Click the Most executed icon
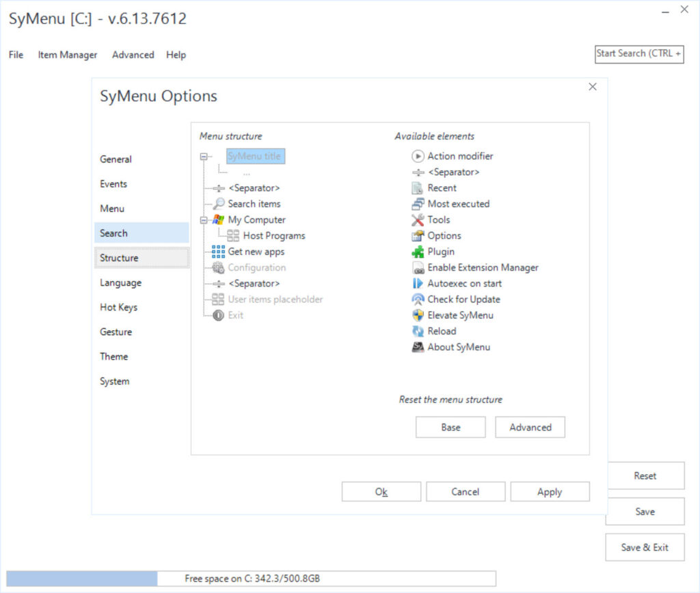 [418, 204]
